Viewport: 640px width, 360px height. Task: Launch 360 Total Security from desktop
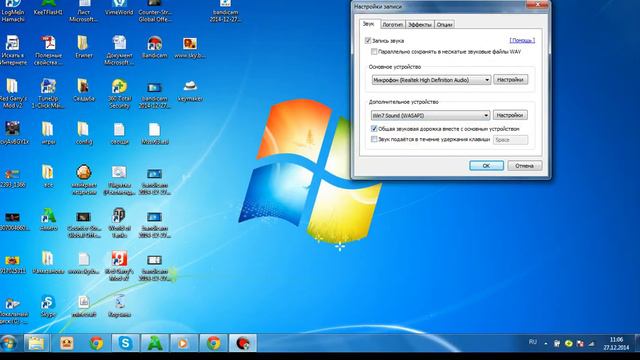119,93
